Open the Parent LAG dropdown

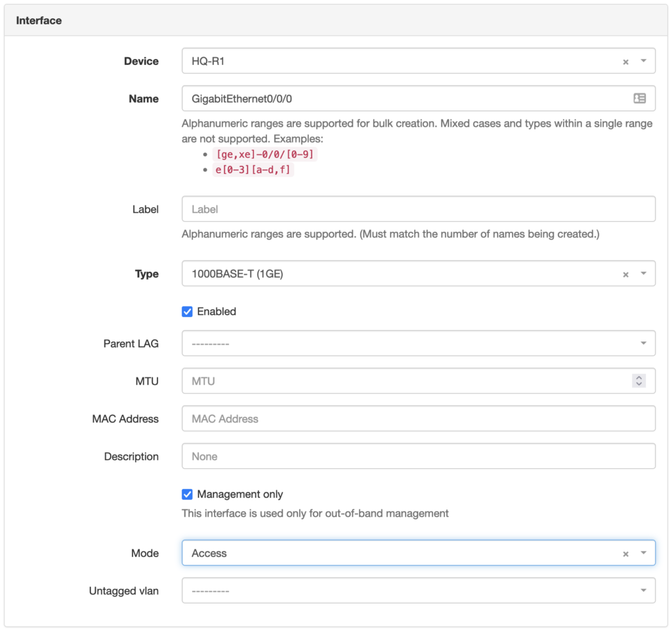418,343
